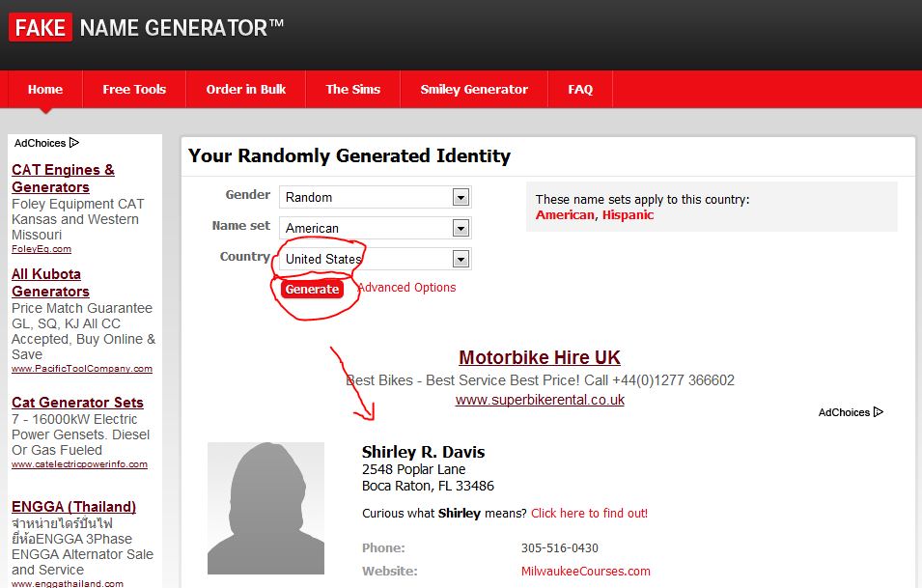Click the right AdChoices triangle icon
This screenshot has width=922, height=588.
[x=878, y=412]
